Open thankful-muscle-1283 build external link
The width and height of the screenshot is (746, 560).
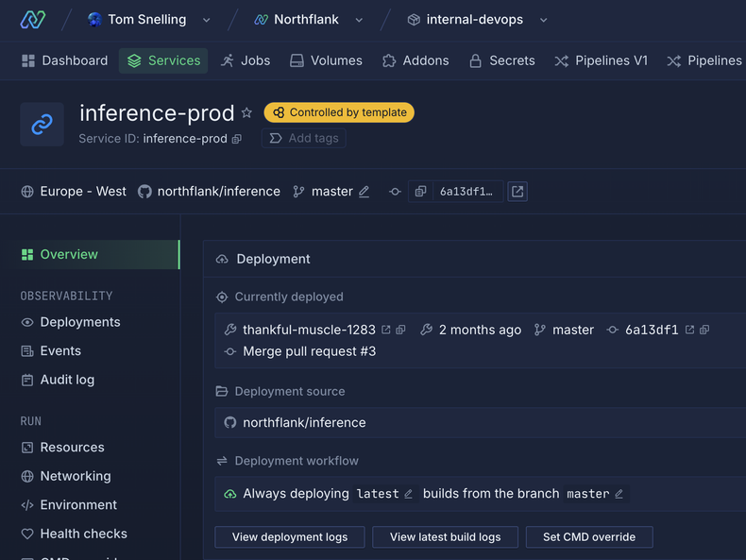pos(385,330)
